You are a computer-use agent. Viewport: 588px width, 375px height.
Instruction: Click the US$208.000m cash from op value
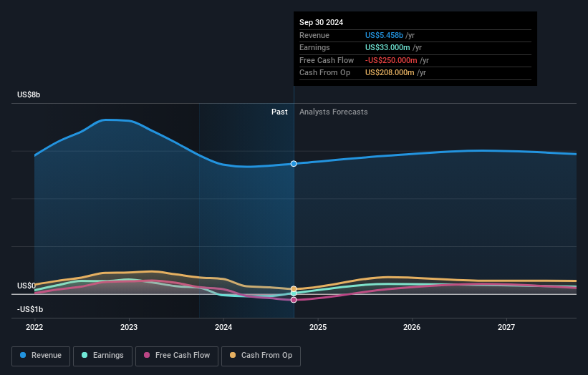tap(390, 73)
